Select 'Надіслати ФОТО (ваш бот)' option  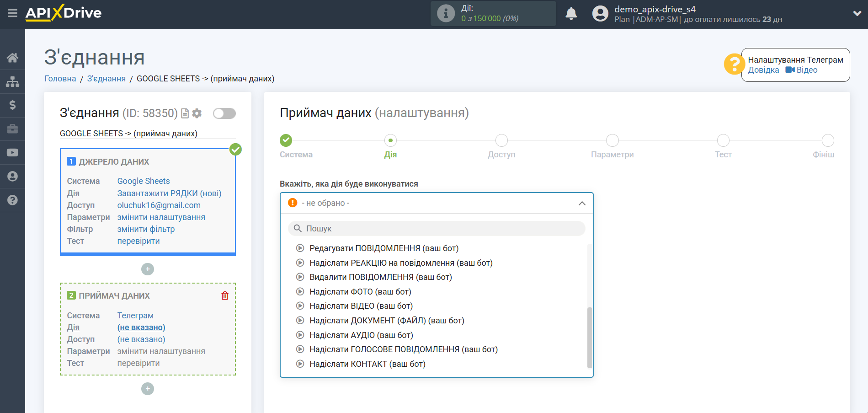[360, 292]
